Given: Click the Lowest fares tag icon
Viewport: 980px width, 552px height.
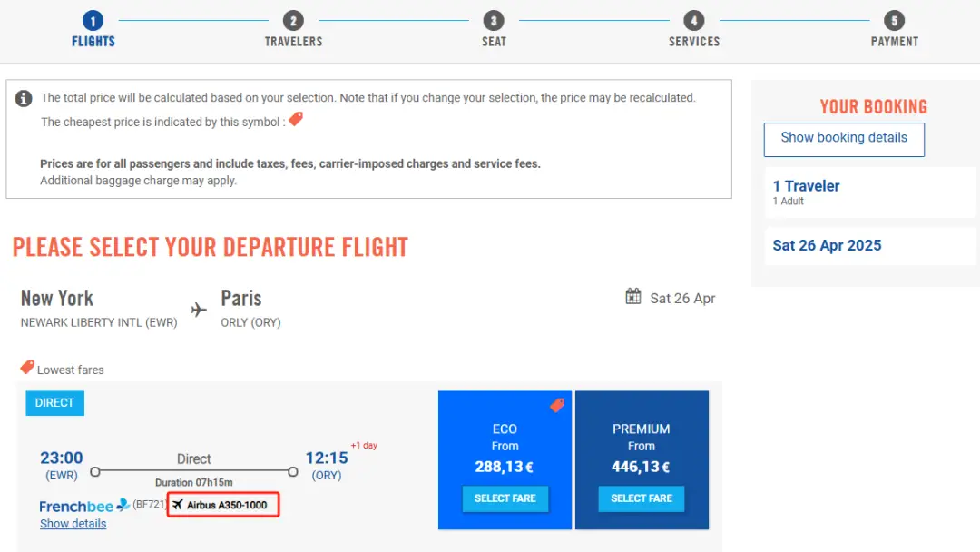Looking at the screenshot, I should pyautogui.click(x=27, y=368).
